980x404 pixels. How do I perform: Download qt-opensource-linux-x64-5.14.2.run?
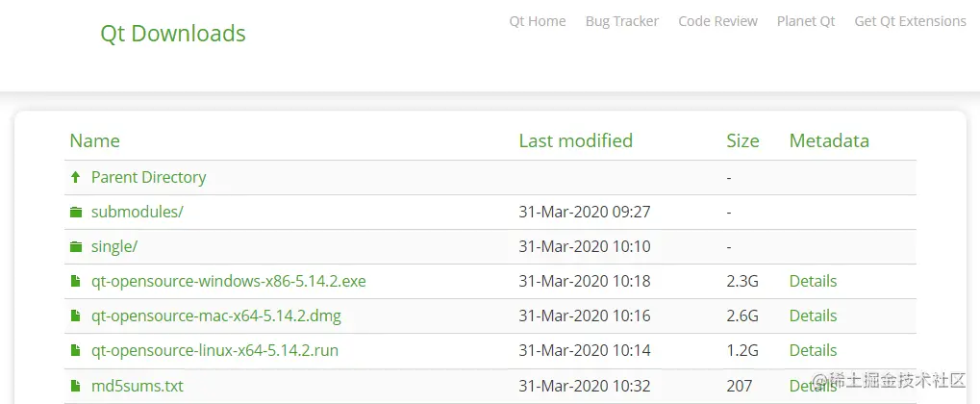coord(214,351)
